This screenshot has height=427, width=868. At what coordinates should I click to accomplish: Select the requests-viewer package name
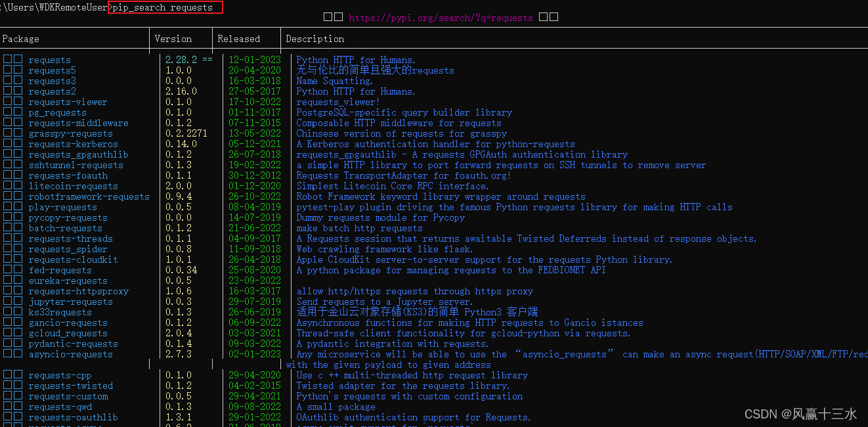(68, 102)
